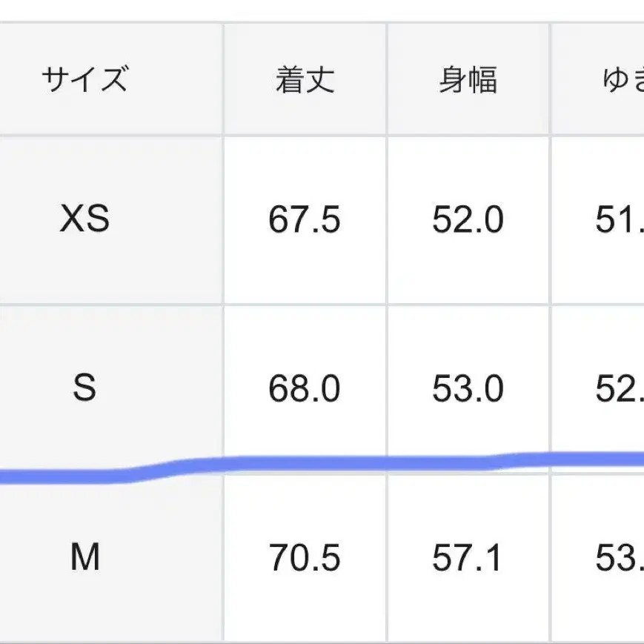The height and width of the screenshot is (644, 644).
Task: Select the 身幅 column header
Action: point(468,79)
